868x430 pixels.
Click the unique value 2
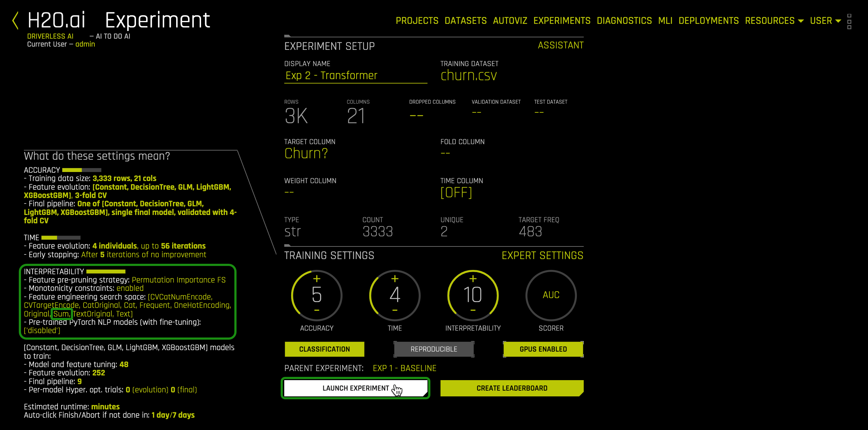tap(444, 231)
